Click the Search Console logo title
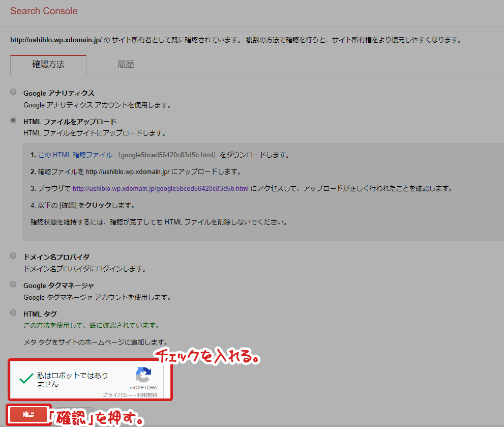 pyautogui.click(x=44, y=11)
